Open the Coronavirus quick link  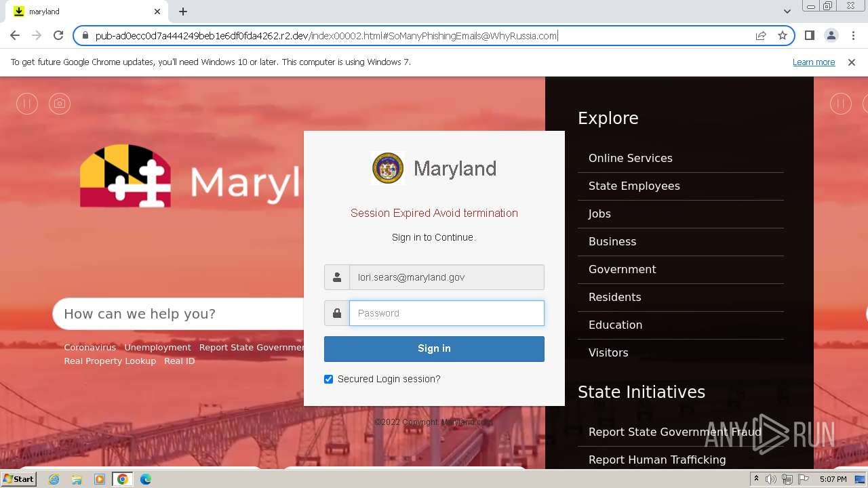pos(90,348)
